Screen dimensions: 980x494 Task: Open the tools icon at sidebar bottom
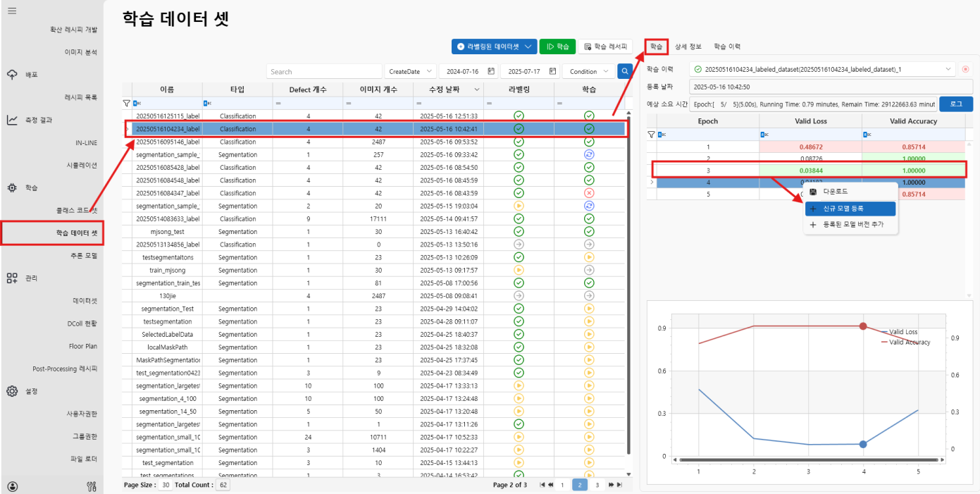coord(90,486)
